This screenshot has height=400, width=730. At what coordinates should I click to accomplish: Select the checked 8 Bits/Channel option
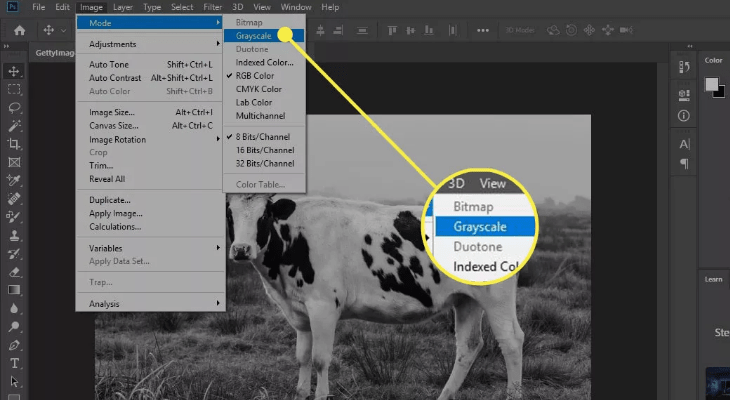pos(265,134)
